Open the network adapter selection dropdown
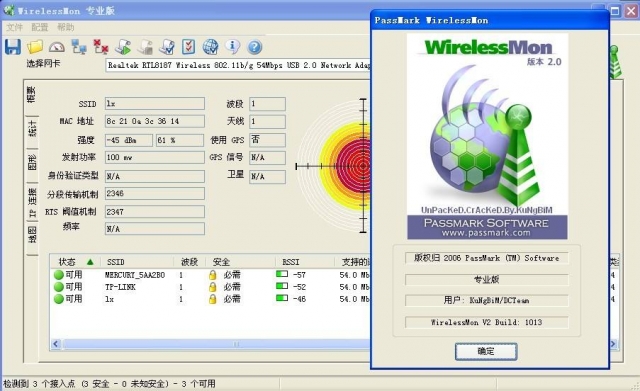Image resolution: width=640 pixels, height=391 pixels. coord(238,65)
